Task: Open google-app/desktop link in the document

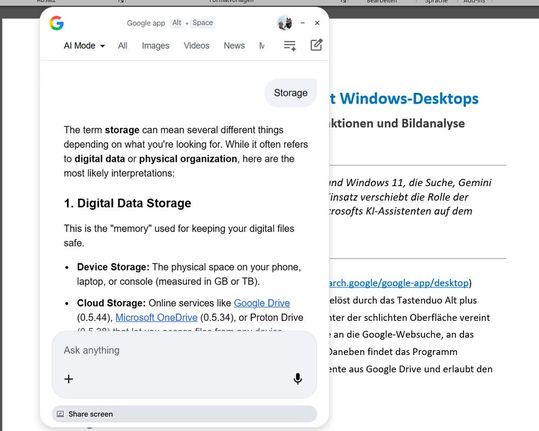Action: click(399, 283)
